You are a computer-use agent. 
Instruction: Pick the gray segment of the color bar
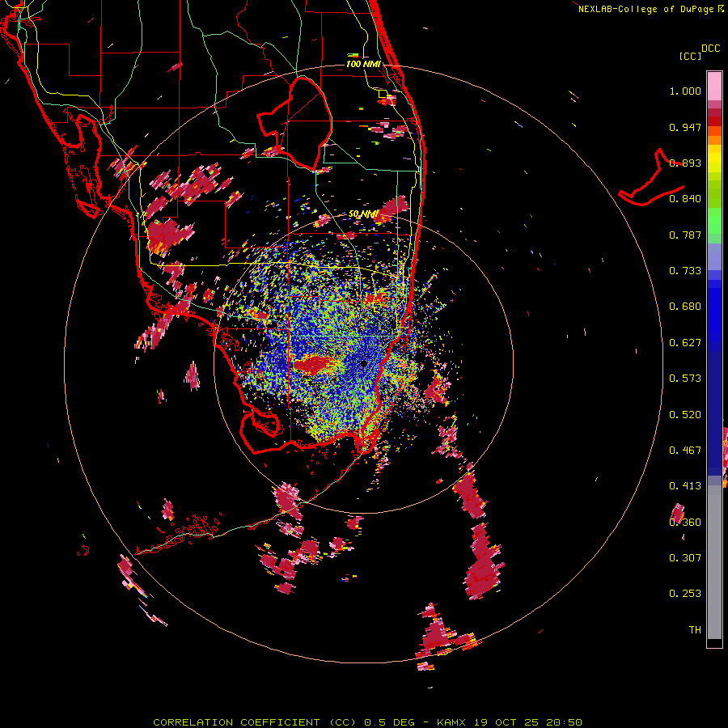pos(714,562)
